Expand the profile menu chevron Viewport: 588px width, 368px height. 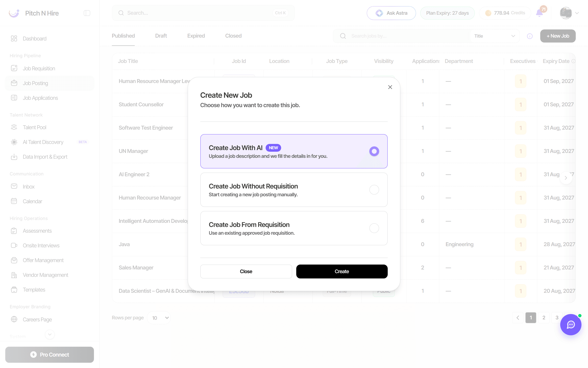point(577,13)
